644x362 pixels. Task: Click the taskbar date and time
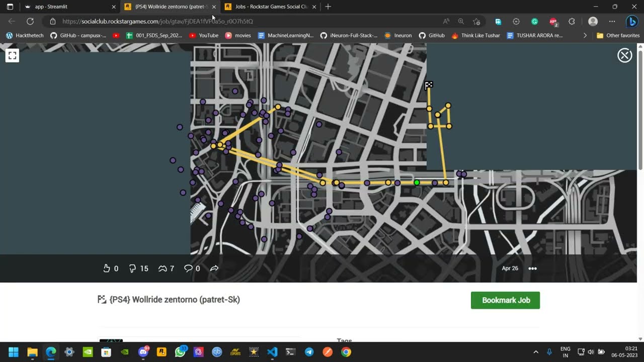[624, 352]
